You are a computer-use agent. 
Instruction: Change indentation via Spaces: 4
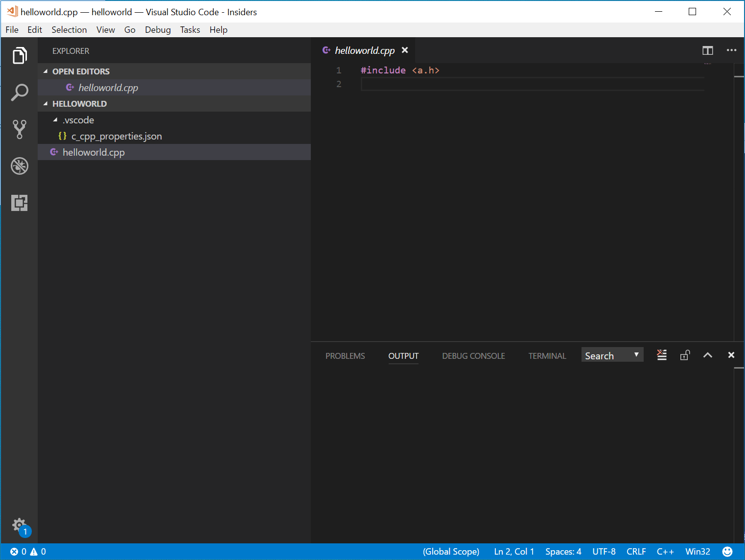(x=563, y=552)
